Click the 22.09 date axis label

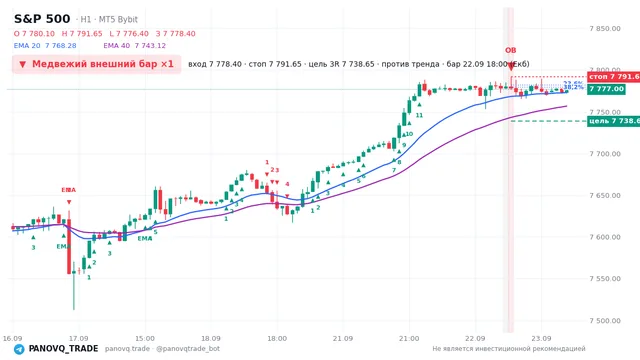[x=475, y=338]
